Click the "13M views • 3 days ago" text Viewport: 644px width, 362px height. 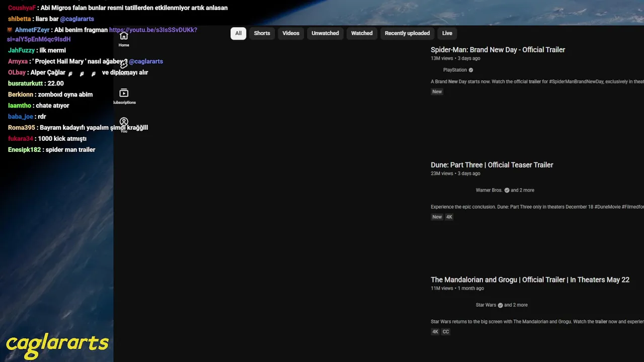(455, 58)
